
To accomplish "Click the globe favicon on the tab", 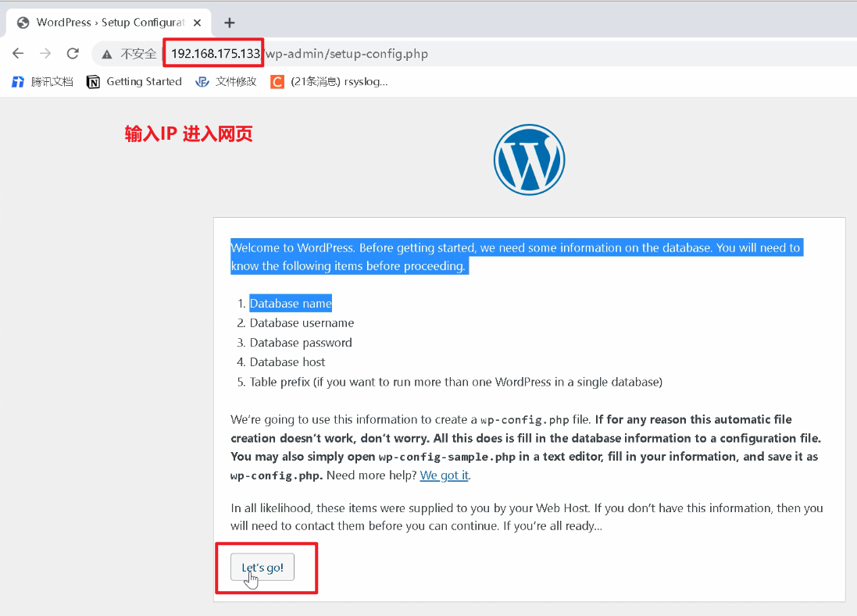I will point(23,23).
